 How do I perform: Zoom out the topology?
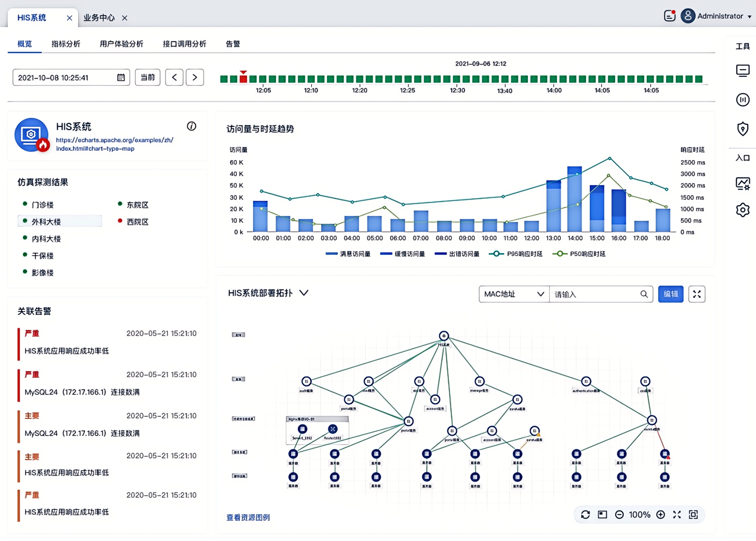619,515
